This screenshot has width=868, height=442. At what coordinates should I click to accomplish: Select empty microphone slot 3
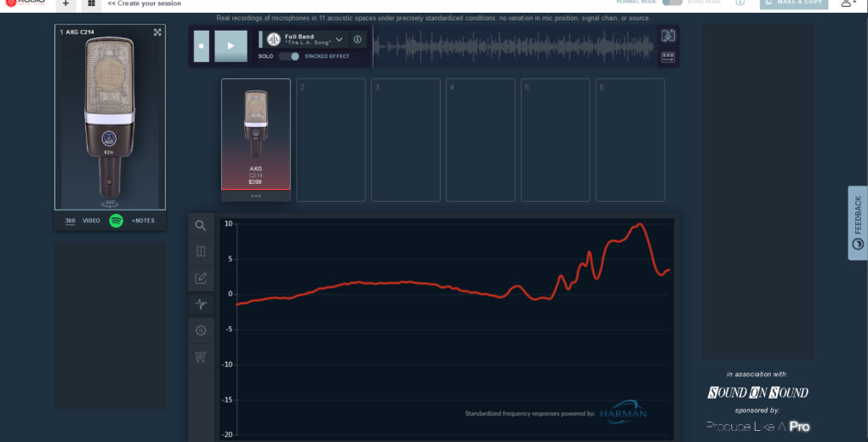pyautogui.click(x=405, y=141)
